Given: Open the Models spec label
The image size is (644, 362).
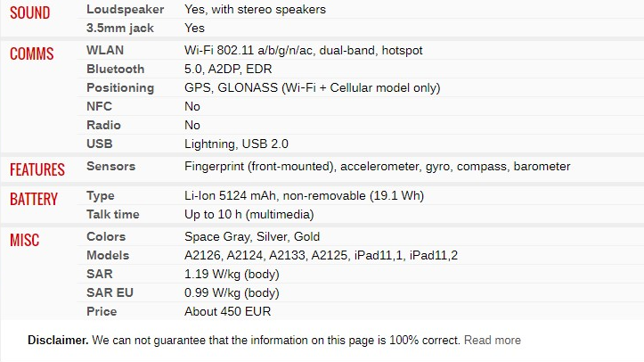Looking at the screenshot, I should coord(108,256).
